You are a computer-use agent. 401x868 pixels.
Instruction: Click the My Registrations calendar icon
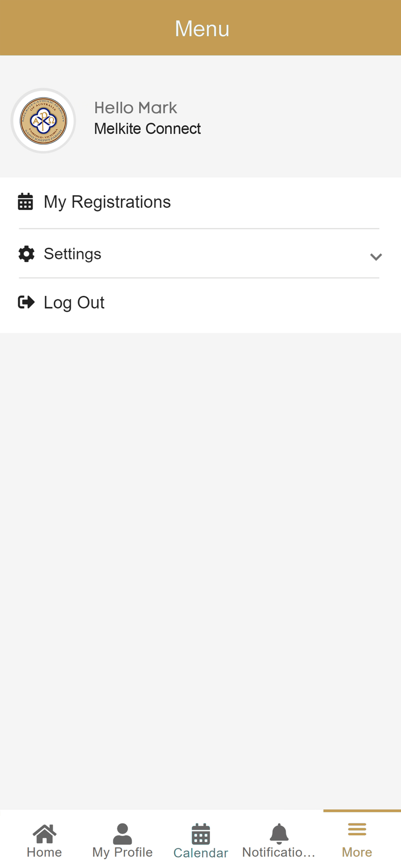[25, 202]
